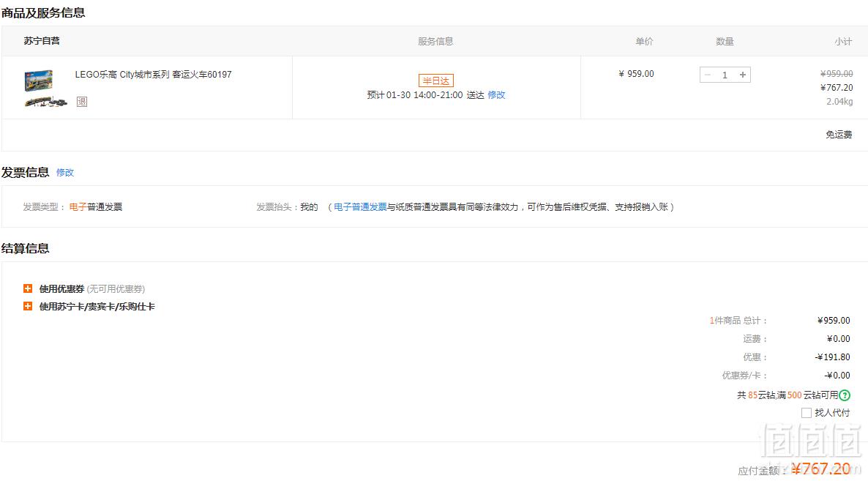Open LEGO乐高 City客运火车60197 product link
This screenshot has height=481, width=868.
[x=154, y=74]
